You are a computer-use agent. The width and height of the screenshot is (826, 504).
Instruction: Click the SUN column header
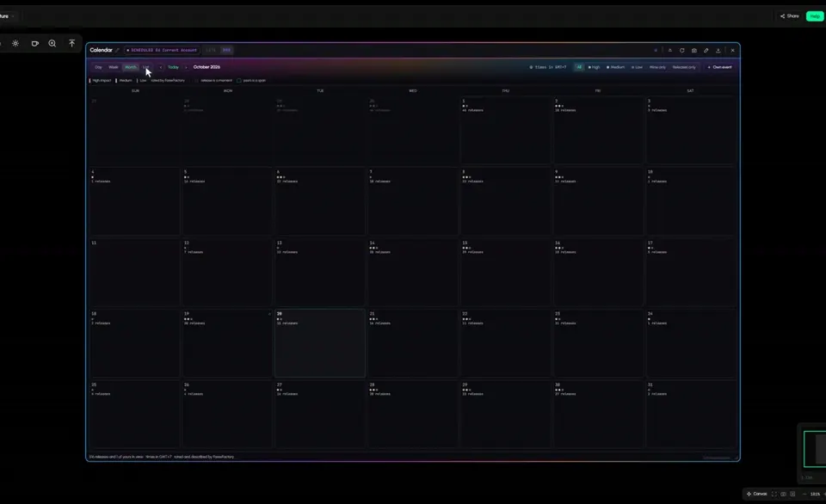(135, 90)
